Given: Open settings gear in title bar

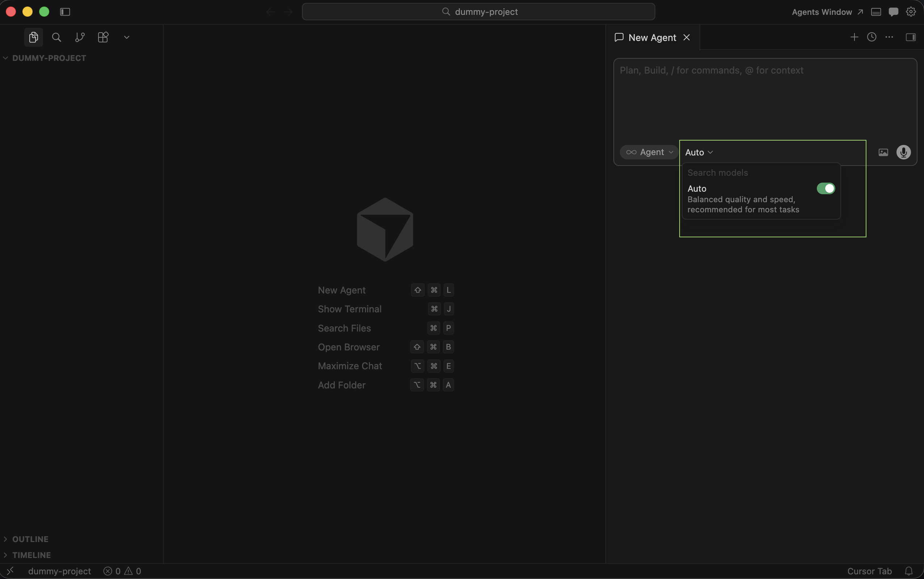Looking at the screenshot, I should click(x=911, y=12).
